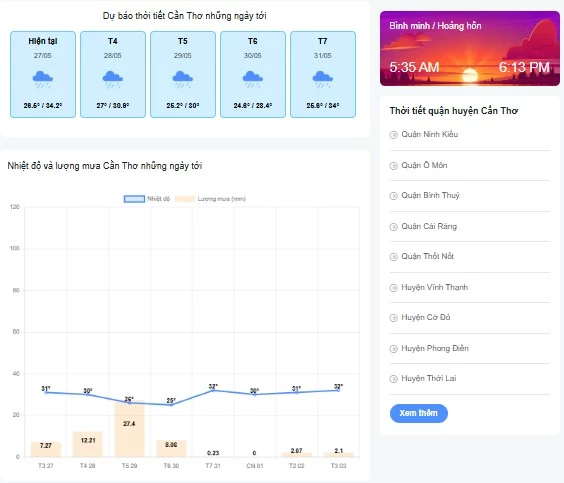Click the 24.8° / 28.4° temperature text

(253, 105)
